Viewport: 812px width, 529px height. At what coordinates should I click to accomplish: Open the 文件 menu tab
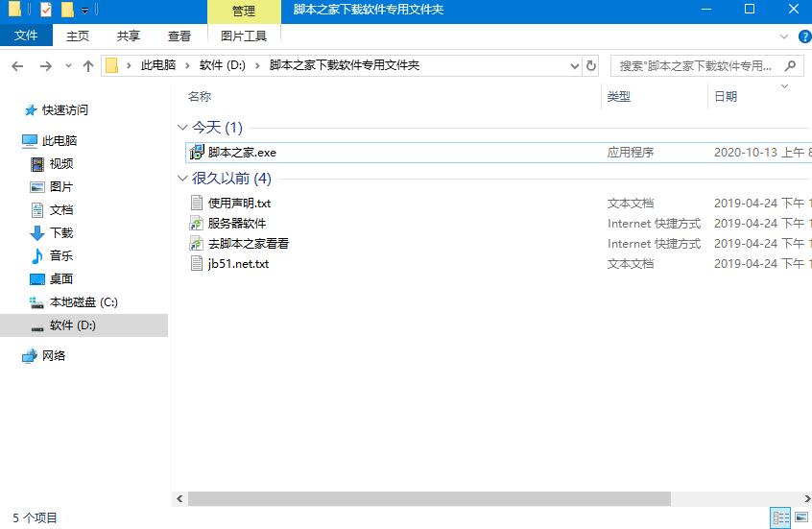[x=26, y=36]
